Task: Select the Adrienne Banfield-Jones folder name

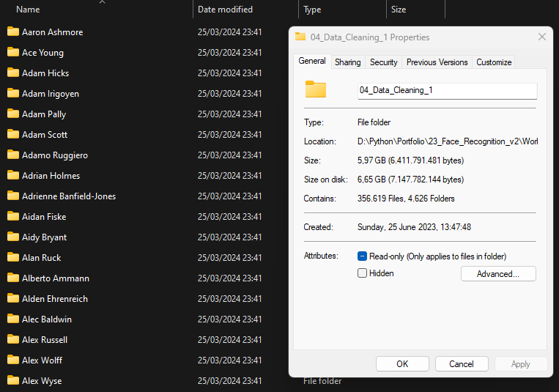Action: [69, 196]
